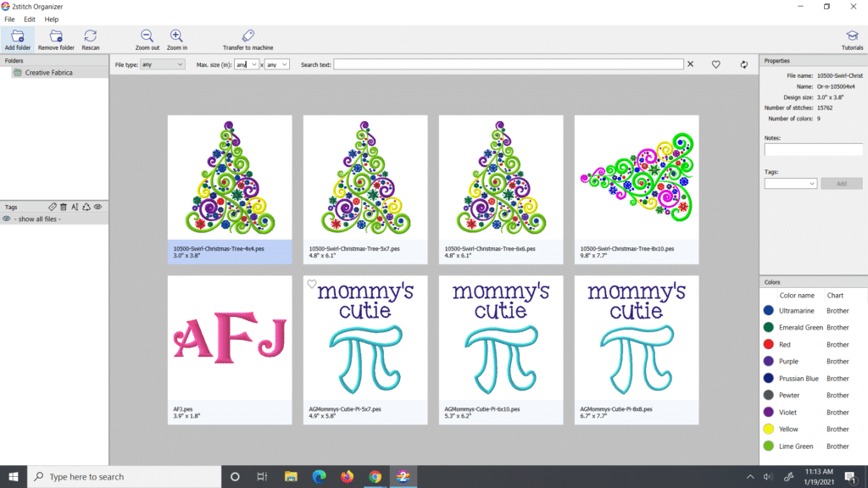Select the Ultramarine color swatch

pyautogui.click(x=769, y=310)
